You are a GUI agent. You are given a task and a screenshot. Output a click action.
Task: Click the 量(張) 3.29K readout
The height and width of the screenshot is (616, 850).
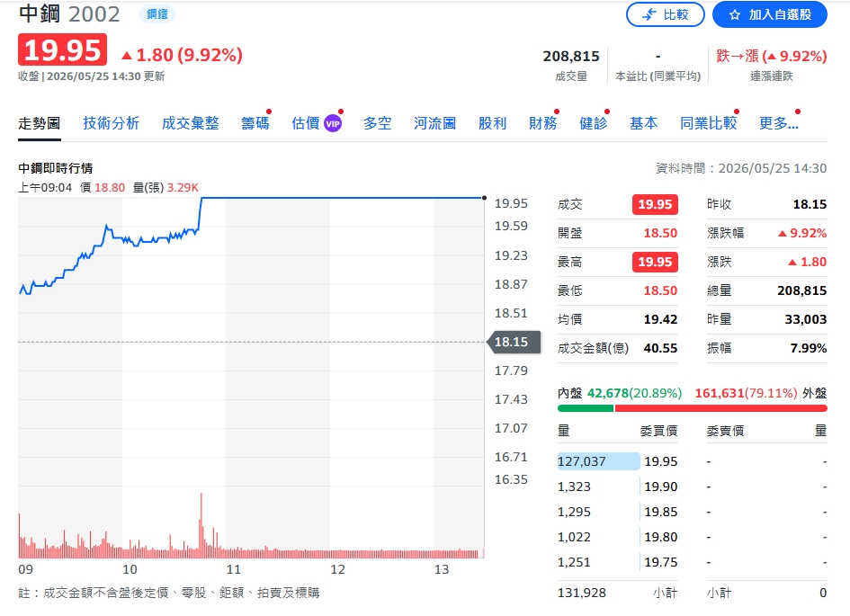166,187
